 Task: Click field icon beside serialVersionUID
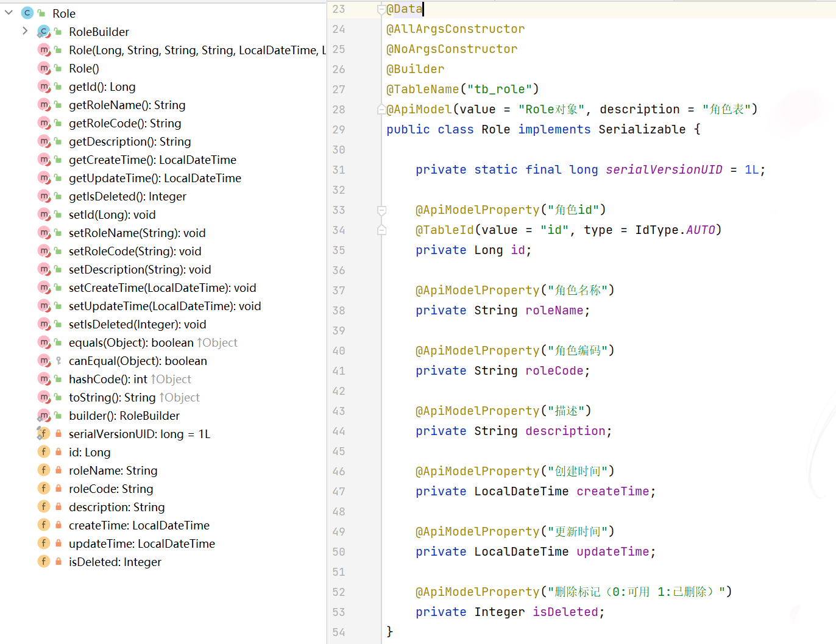(x=43, y=433)
